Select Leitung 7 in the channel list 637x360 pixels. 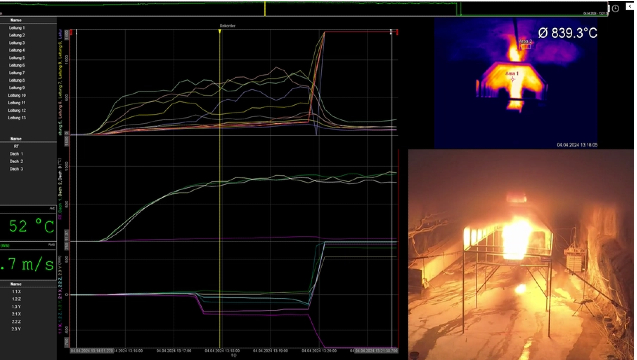17,73
